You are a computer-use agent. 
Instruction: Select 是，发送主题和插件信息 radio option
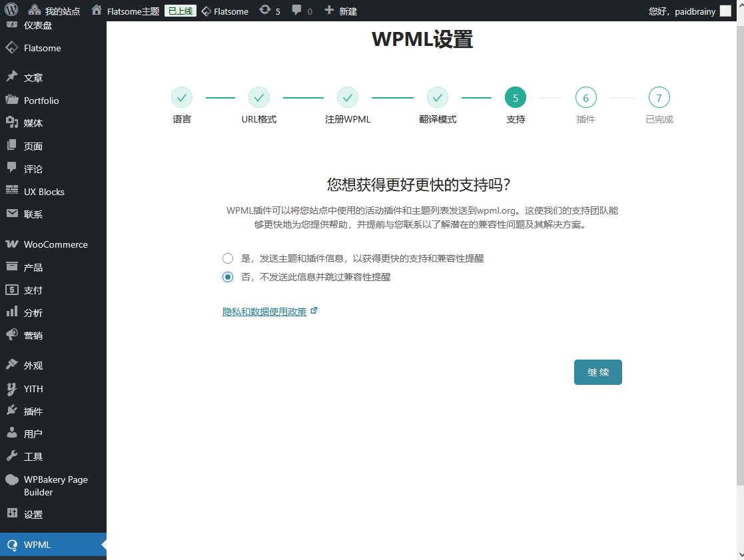pyautogui.click(x=228, y=258)
